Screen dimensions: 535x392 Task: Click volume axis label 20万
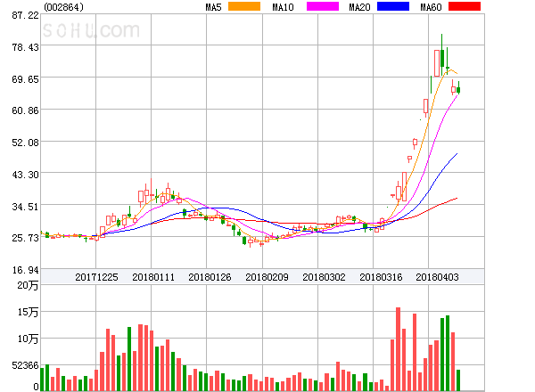28,285
